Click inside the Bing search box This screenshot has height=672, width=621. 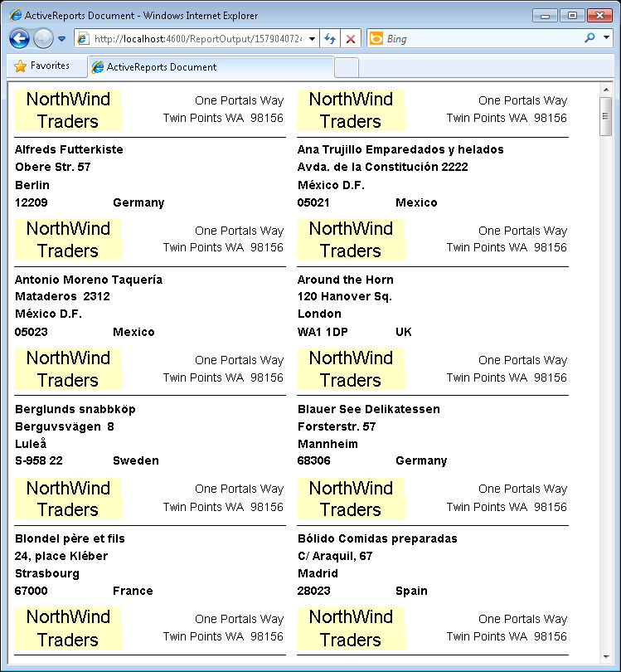click(x=483, y=39)
